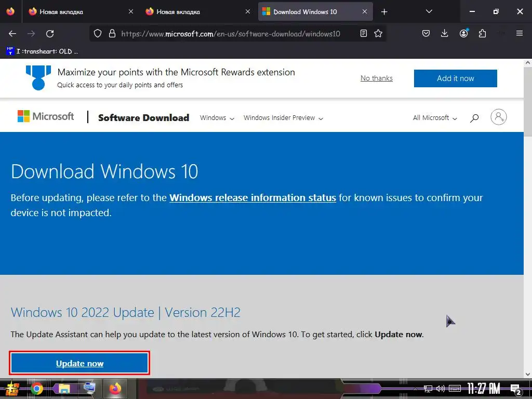Click the Firefox View icon at tab strip start
Viewport: 532px width, 399px height.
10,11
